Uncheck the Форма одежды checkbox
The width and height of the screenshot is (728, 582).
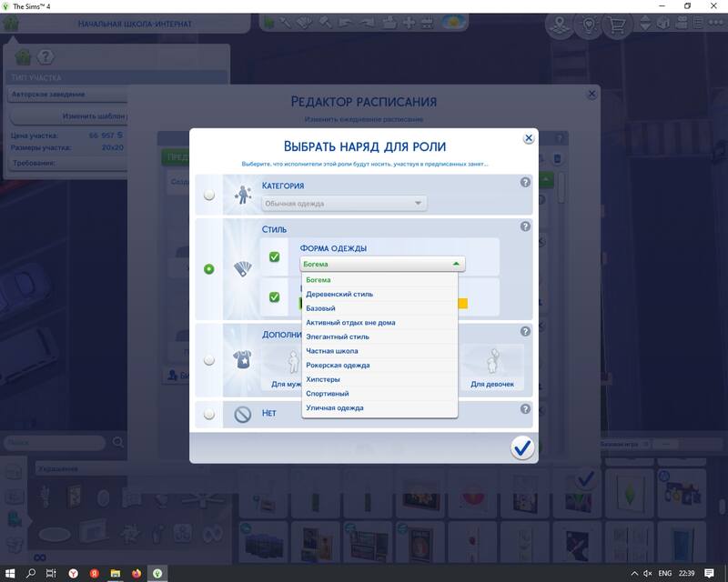point(275,257)
